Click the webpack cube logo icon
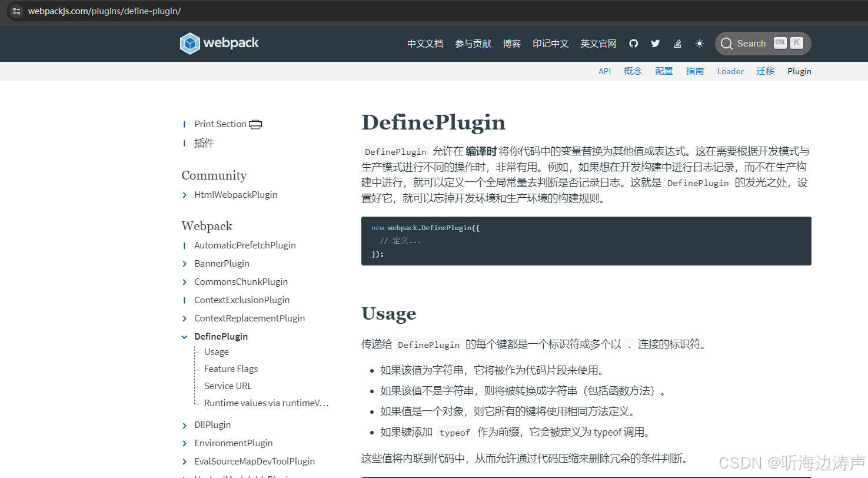The width and height of the screenshot is (868, 478). click(x=190, y=44)
